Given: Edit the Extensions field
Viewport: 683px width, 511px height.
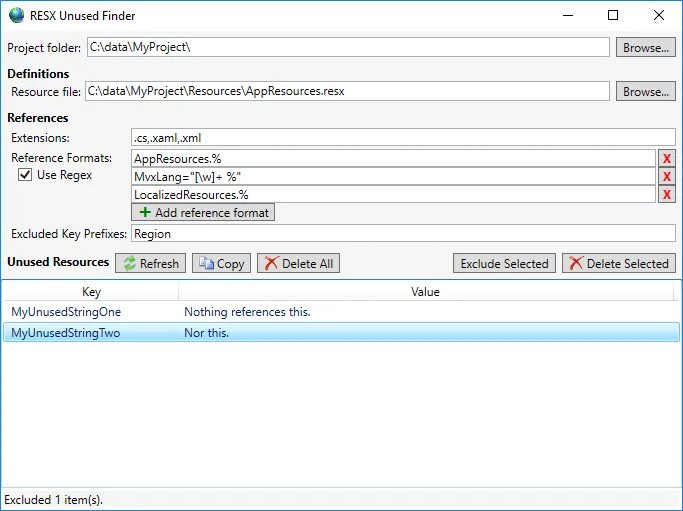Looking at the screenshot, I should click(403, 138).
